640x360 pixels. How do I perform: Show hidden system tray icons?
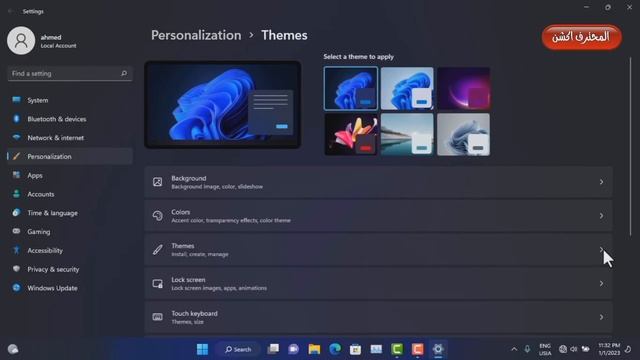point(514,349)
